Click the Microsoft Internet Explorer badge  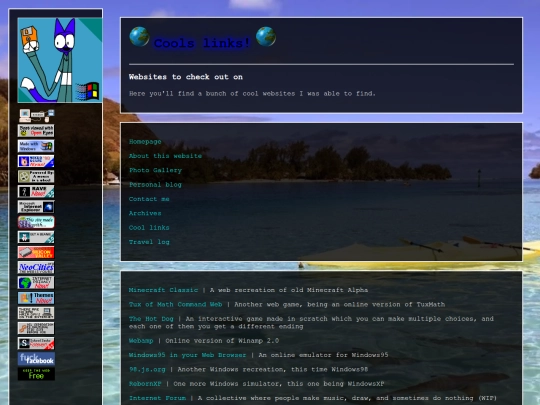point(36,207)
